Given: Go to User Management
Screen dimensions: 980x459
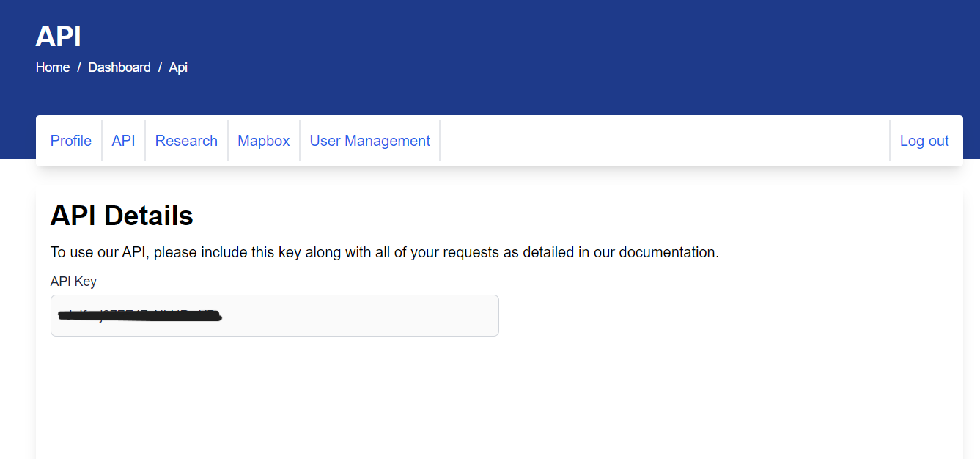Looking at the screenshot, I should (x=370, y=141).
